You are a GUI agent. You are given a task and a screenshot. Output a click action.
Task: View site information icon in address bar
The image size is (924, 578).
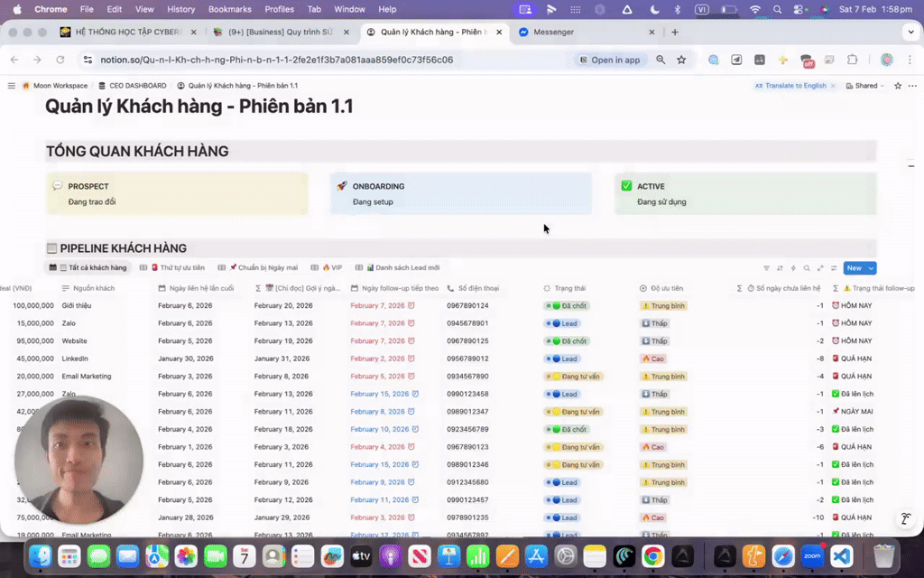[x=88, y=60]
